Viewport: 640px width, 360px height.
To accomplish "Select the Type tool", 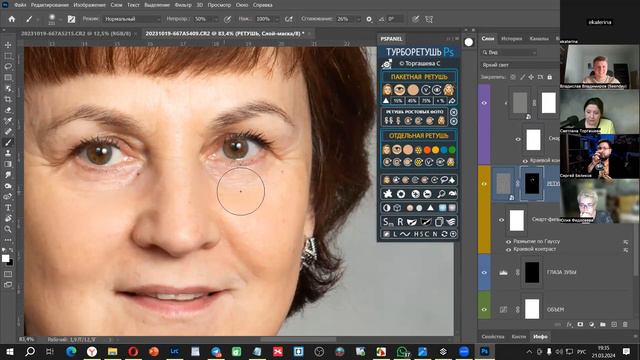I will pos(8,207).
